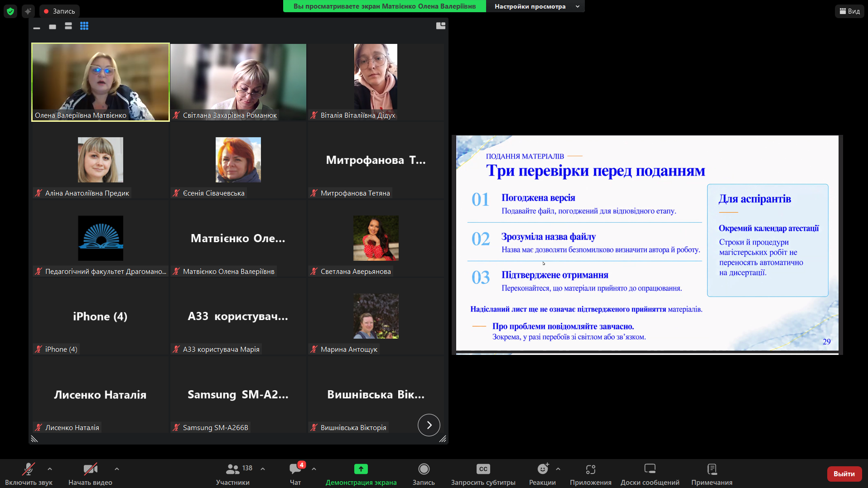Click muted mic icon beside Лисенко Наталія
Viewport: 868px width, 488px height.
(39, 428)
